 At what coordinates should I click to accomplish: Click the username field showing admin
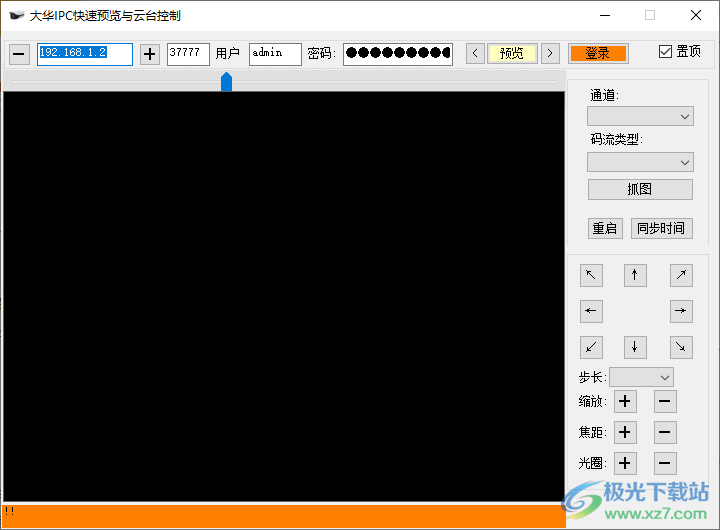pos(275,54)
